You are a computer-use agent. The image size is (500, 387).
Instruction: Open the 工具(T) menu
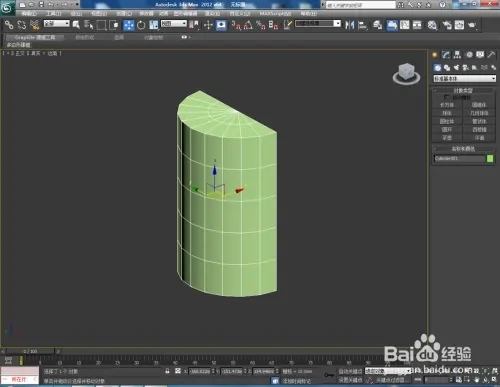(54, 14)
